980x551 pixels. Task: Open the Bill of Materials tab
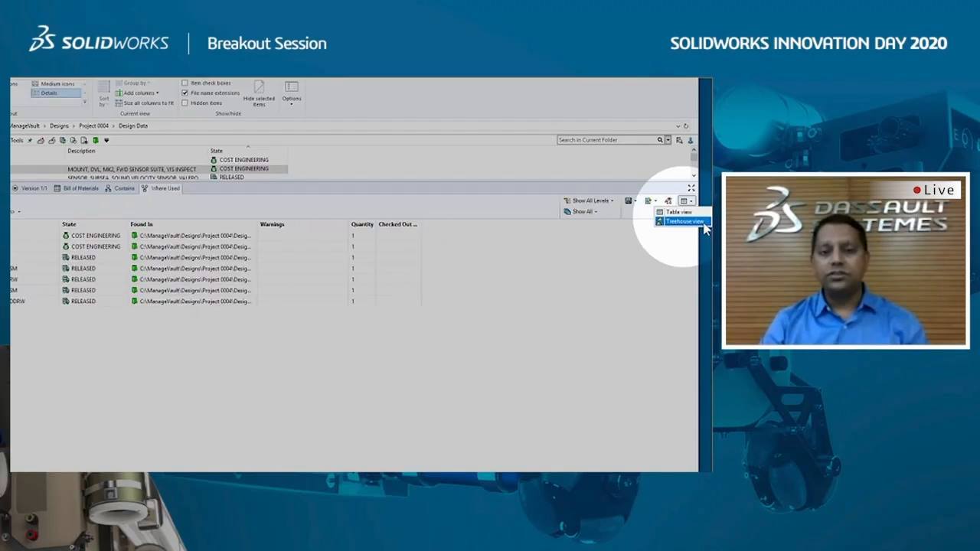coord(76,188)
